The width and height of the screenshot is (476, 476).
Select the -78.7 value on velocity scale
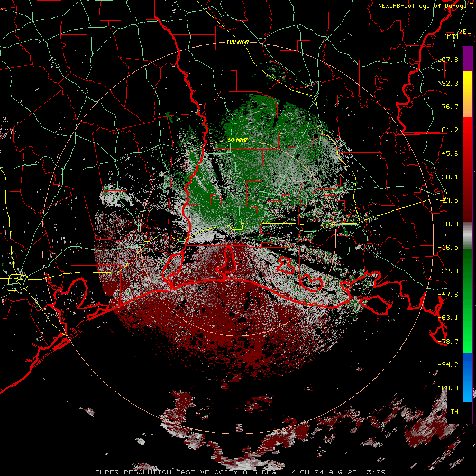click(448, 342)
